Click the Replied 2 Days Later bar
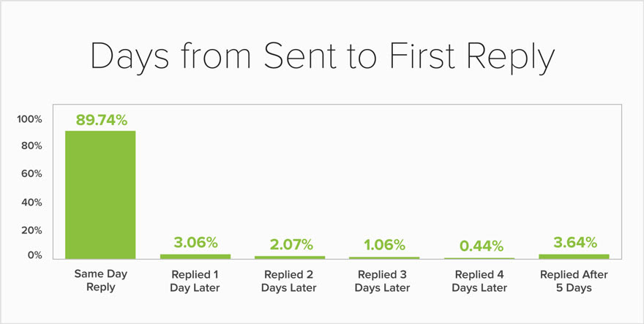The width and height of the screenshot is (644, 324). (x=290, y=257)
